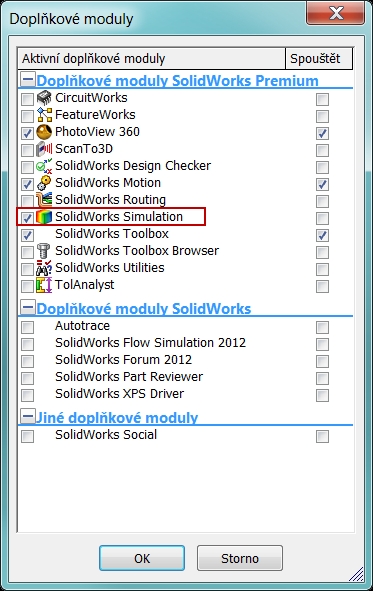Enable TolAnalyst active checkbox
373x591 pixels.
coord(27,286)
